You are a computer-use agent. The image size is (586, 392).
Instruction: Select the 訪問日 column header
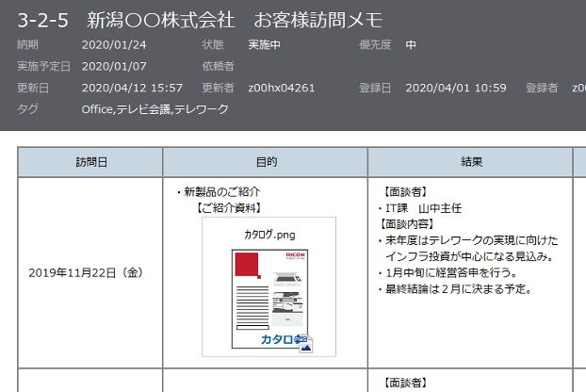90,162
